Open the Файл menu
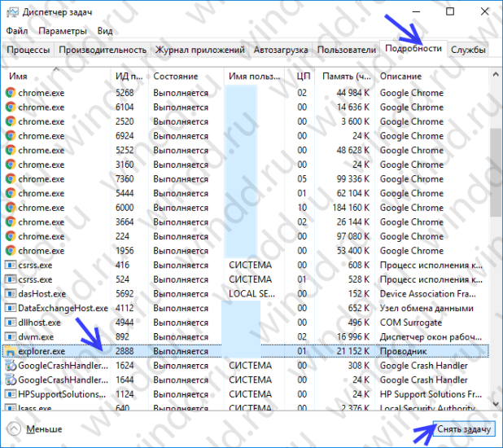The image size is (503, 448). tap(17, 31)
